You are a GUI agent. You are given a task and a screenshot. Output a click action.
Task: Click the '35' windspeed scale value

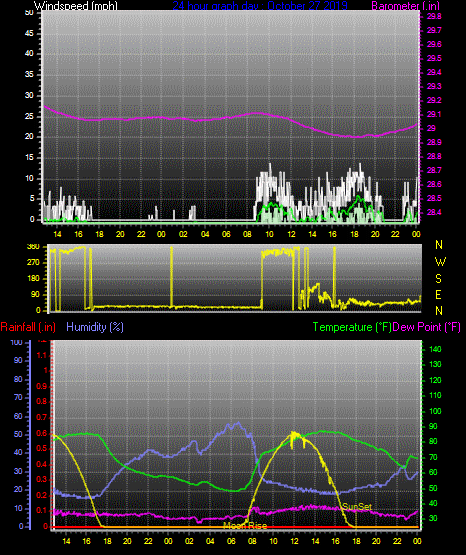[29, 75]
